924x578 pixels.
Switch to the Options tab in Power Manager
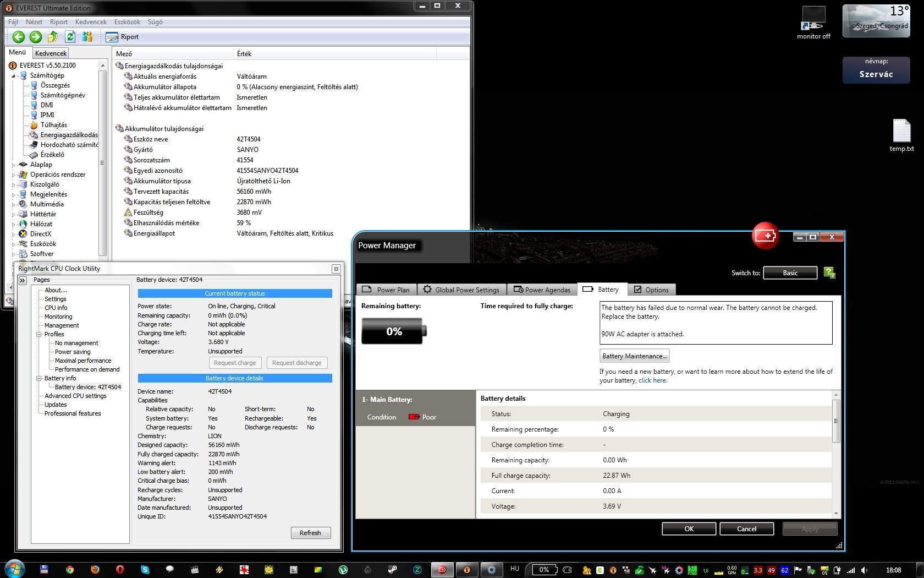tap(651, 290)
